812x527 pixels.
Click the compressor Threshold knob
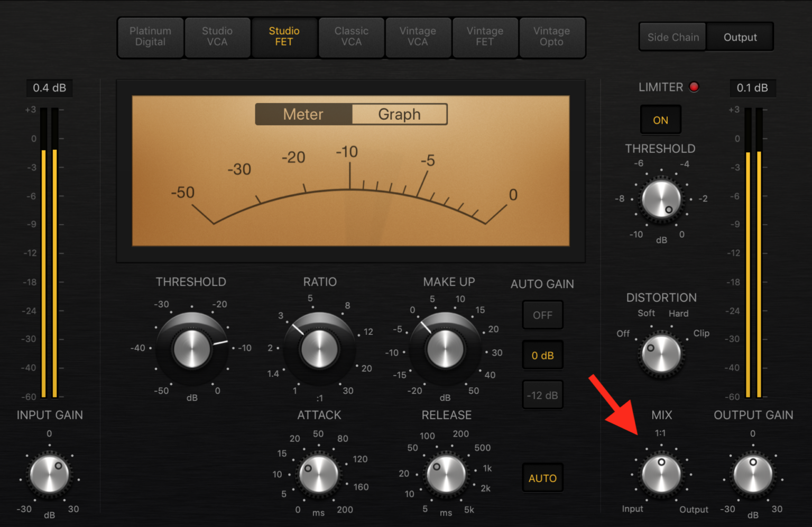[x=192, y=349]
